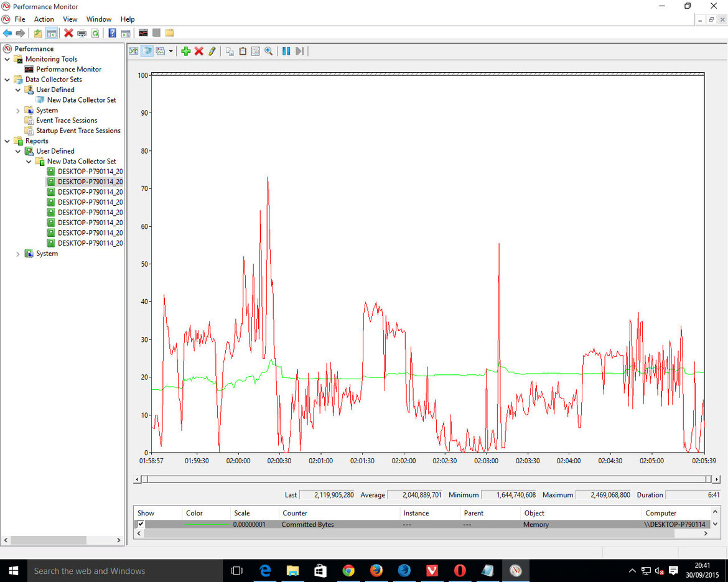The height and width of the screenshot is (582, 728).
Task: Collapse the Data Collector Sets node
Action: (7, 80)
